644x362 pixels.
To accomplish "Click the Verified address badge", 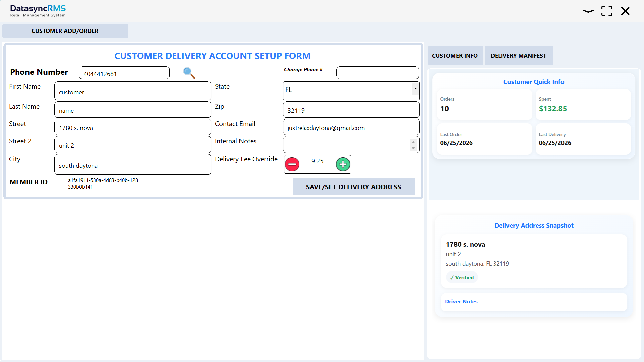I will tap(462, 277).
